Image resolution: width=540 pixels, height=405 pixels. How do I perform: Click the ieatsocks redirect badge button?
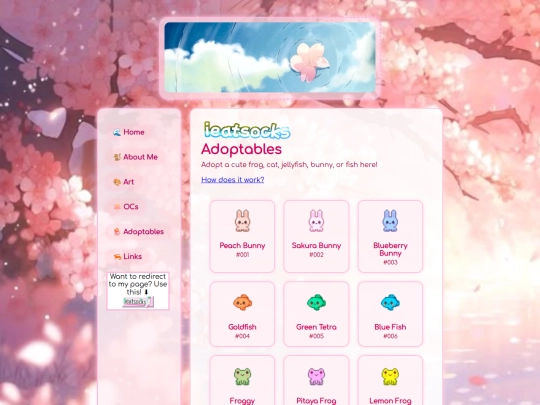(138, 302)
